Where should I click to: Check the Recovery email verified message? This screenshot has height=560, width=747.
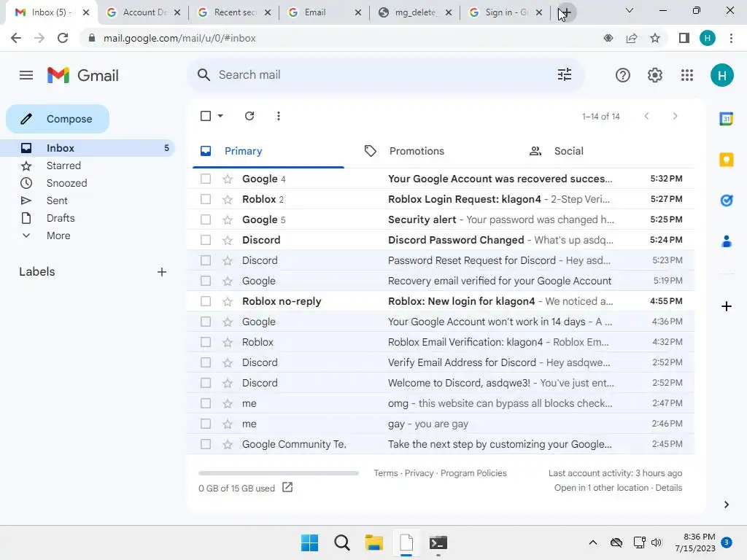[x=206, y=281]
